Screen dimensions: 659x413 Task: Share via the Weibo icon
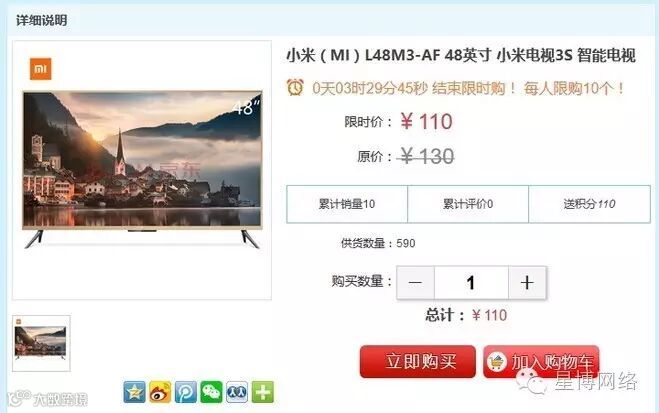160,392
